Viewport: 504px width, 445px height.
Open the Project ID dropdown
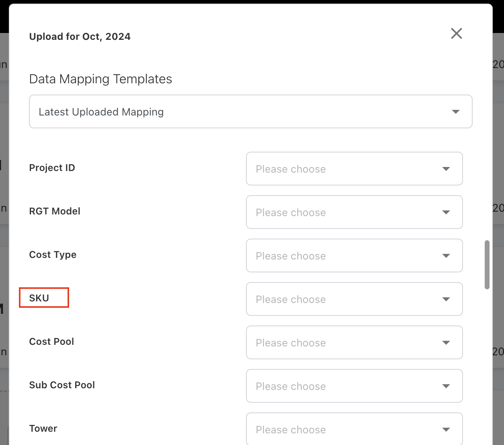[x=346, y=169]
